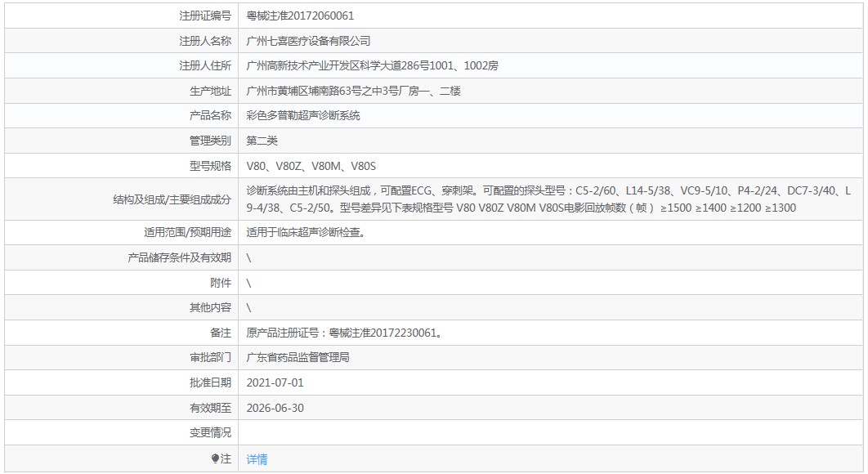Image resolution: width=868 pixels, height=474 pixels.
Task: Click the 批准日期 label
Action: pyautogui.click(x=210, y=382)
